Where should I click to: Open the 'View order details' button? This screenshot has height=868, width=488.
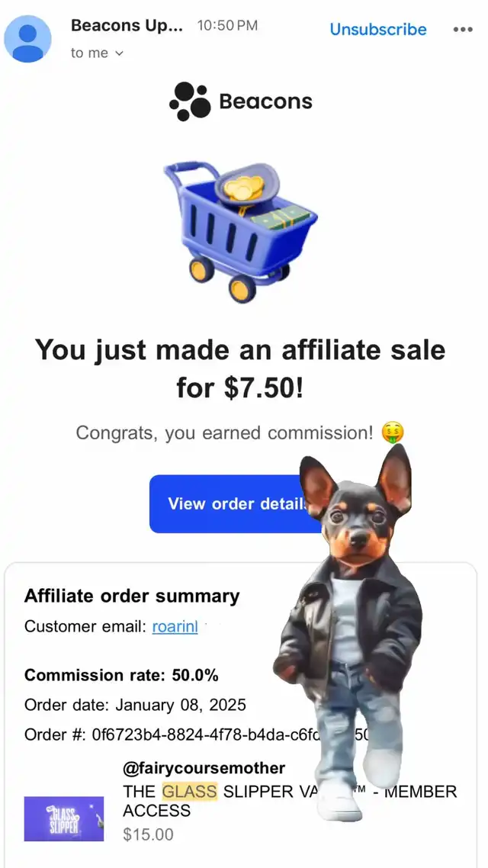point(236,503)
